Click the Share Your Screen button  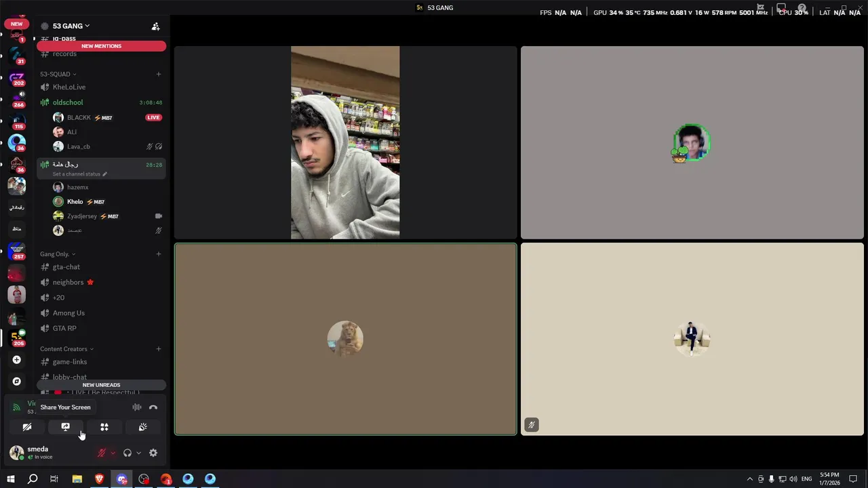point(66,427)
